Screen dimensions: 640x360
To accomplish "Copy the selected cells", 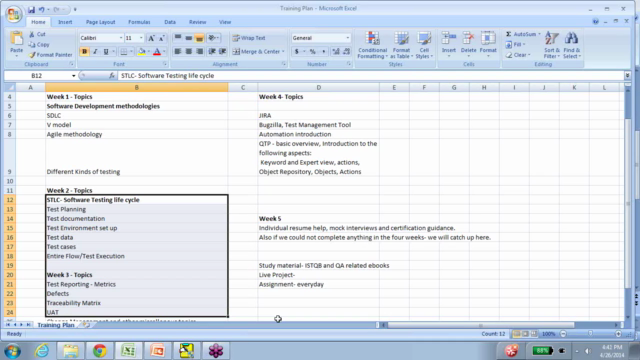I will point(39,44).
